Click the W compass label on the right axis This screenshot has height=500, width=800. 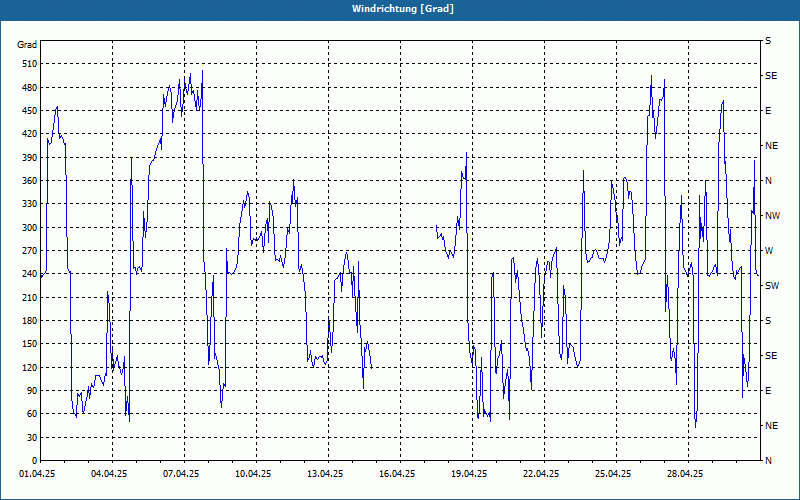pos(769,251)
